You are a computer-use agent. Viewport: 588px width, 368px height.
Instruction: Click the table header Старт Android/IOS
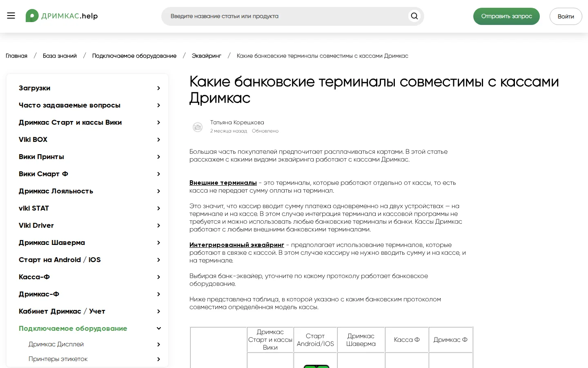pos(315,340)
